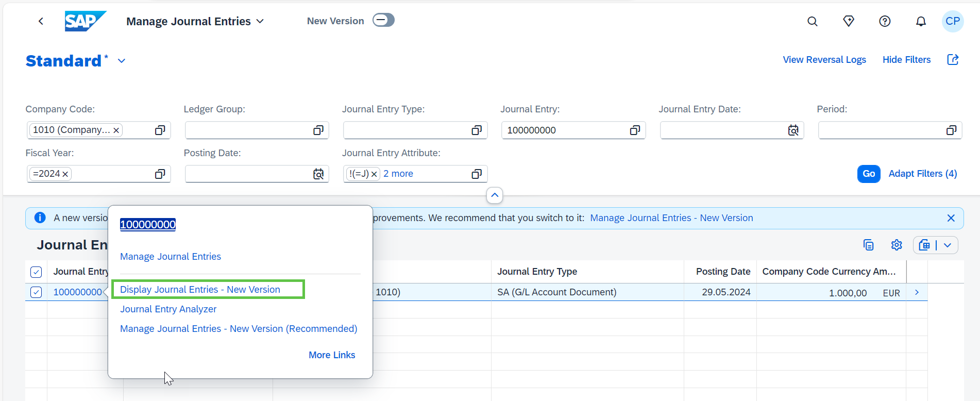Open export options dropdown arrow
Screen dimensions: 980x401
pyautogui.click(x=948, y=245)
